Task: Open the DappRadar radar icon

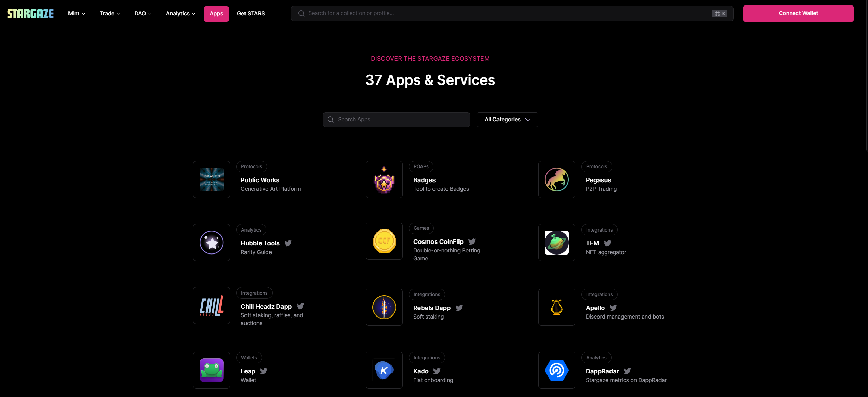Action: coord(557,370)
